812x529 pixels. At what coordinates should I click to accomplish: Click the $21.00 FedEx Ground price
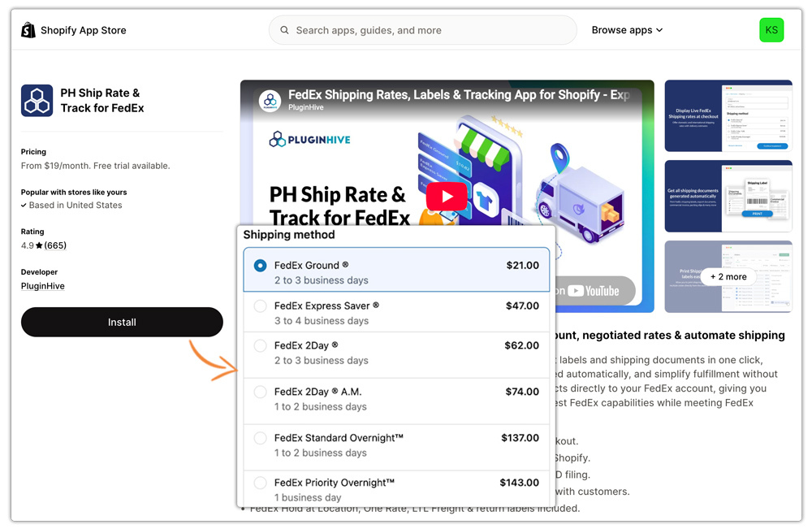[x=522, y=265]
